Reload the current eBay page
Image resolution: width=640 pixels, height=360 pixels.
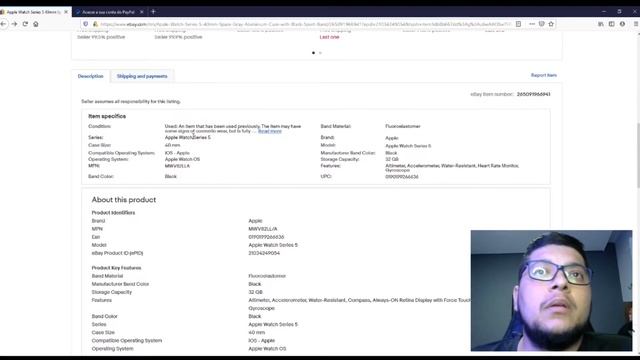[x=25, y=24]
